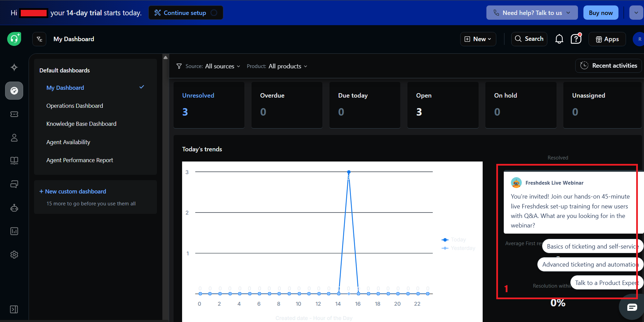
Task: Open the Solutions book icon in sidebar
Action: [x=14, y=160]
